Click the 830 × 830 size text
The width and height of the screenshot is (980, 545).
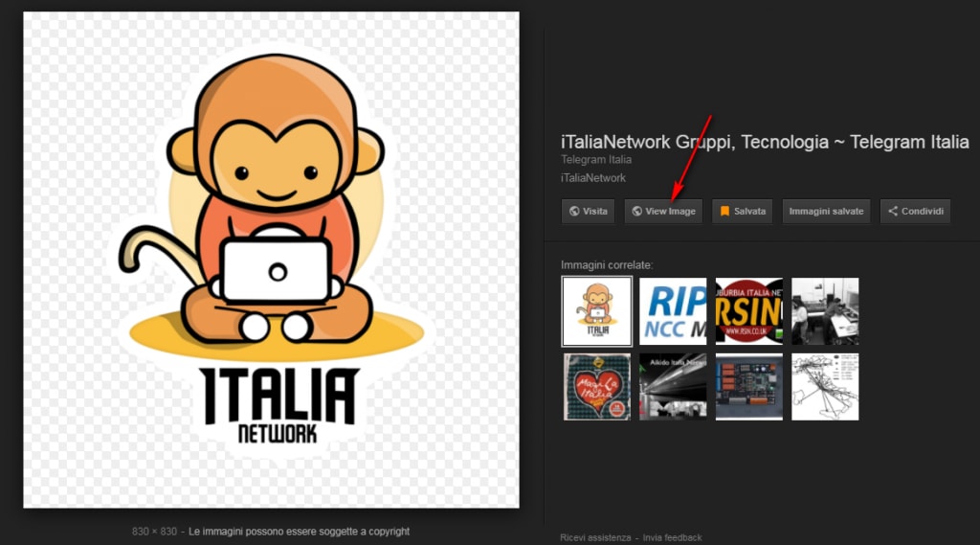(154, 532)
